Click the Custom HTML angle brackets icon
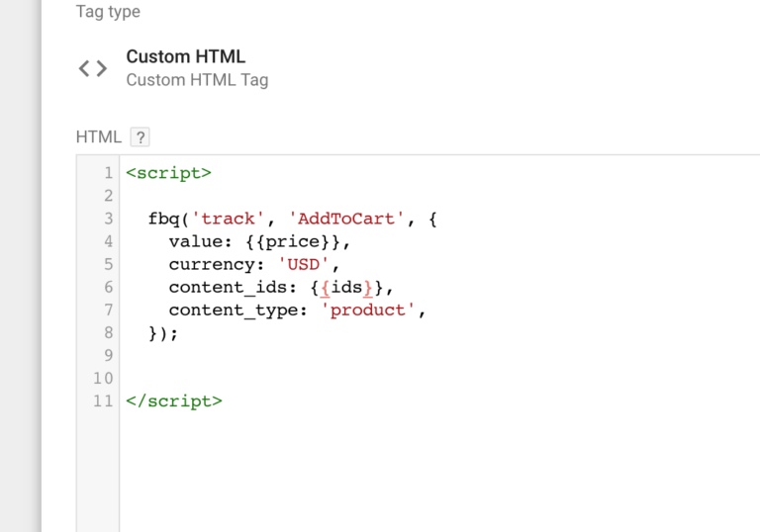 tap(93, 68)
